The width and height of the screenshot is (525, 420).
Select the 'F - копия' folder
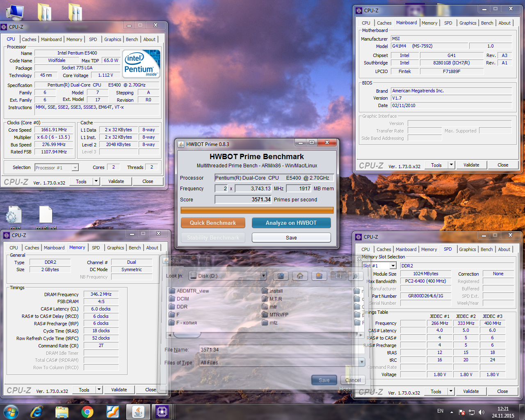pos(183,322)
